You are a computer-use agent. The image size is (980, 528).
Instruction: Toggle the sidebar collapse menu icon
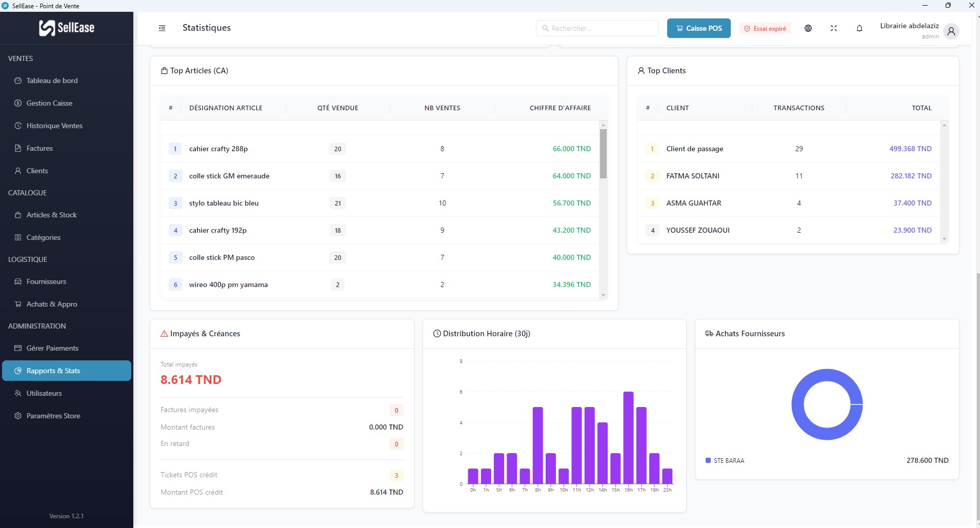coord(162,28)
